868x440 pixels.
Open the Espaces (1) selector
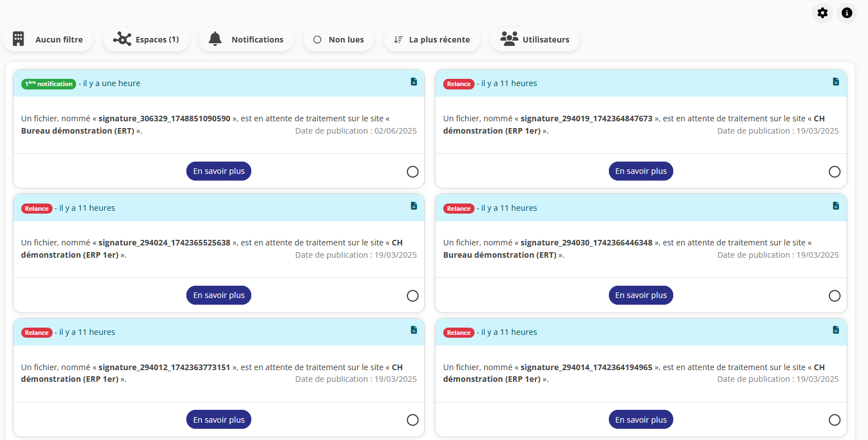(146, 40)
